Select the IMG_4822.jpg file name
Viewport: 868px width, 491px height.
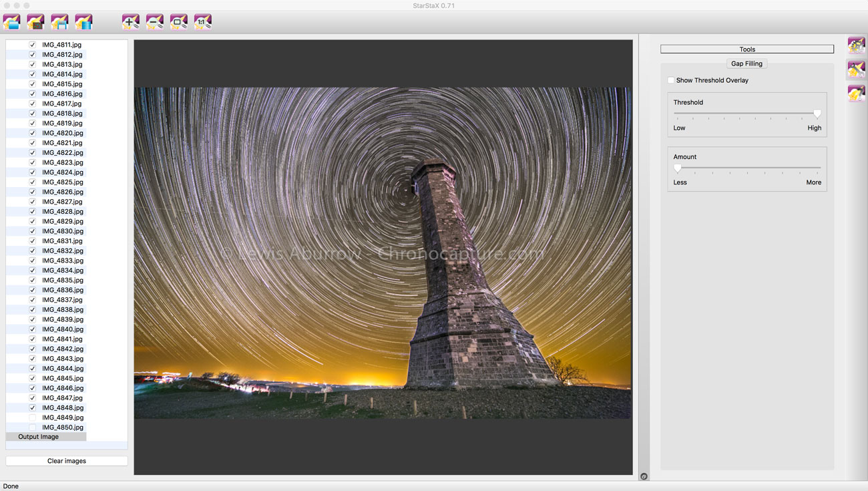coord(63,153)
